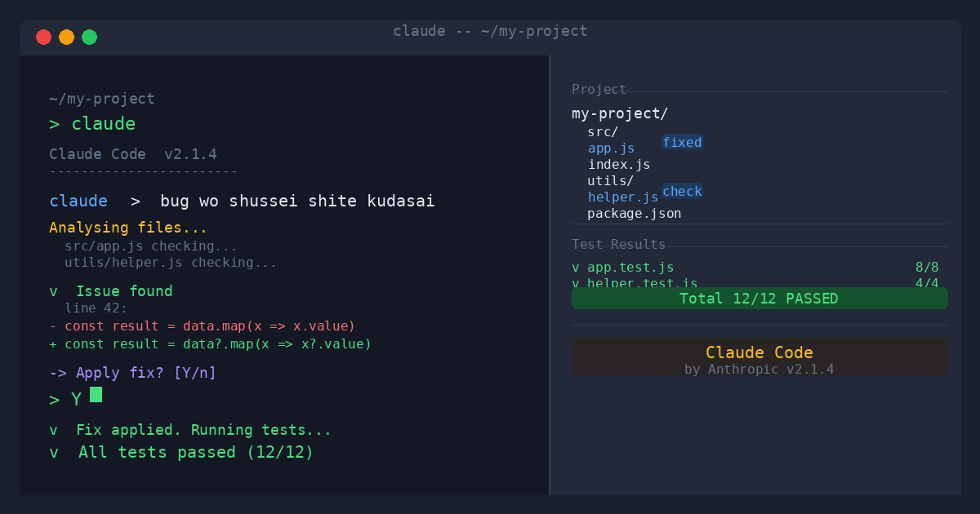Viewport: 980px width, 514px height.
Task: Click the 'Total 12/12 PASSED' green bar
Action: pos(759,299)
